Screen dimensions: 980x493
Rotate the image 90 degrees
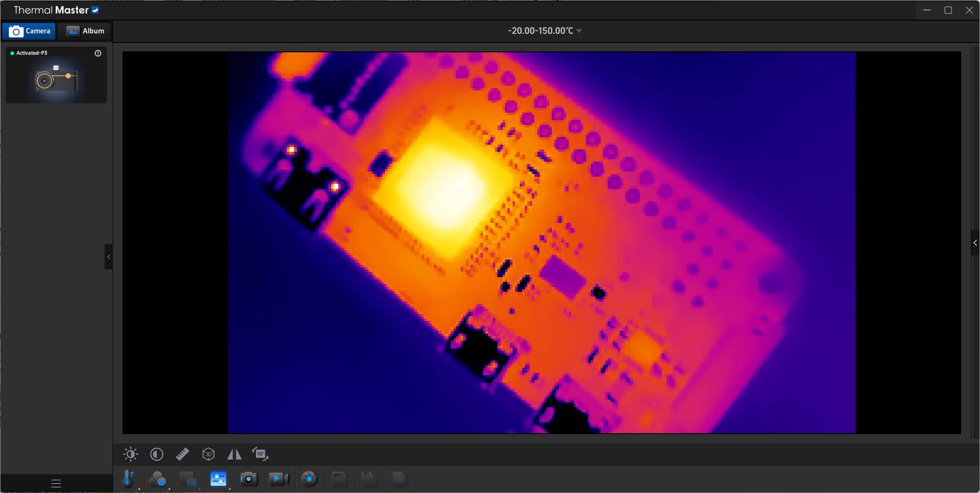point(260,454)
